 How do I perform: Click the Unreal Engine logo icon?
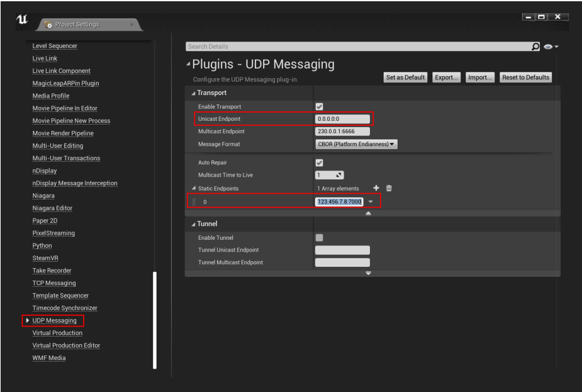pyautogui.click(x=22, y=20)
